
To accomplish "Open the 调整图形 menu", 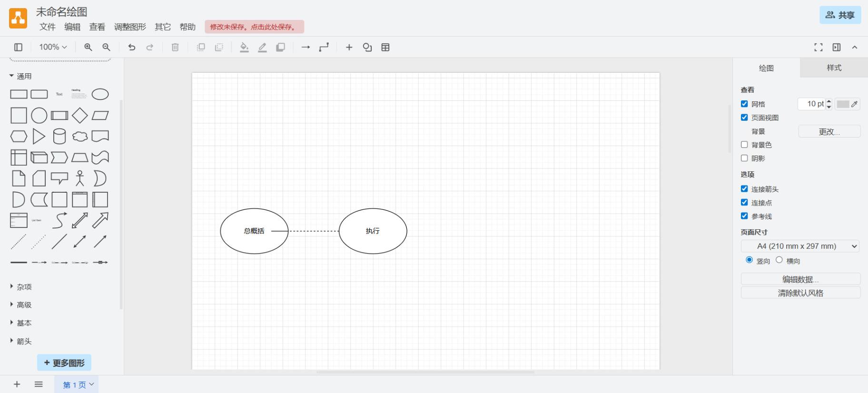I will [x=130, y=27].
